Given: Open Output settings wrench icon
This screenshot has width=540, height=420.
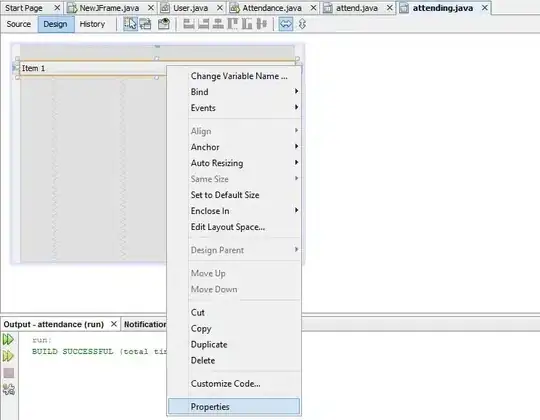Looking at the screenshot, I should pos(9,389).
